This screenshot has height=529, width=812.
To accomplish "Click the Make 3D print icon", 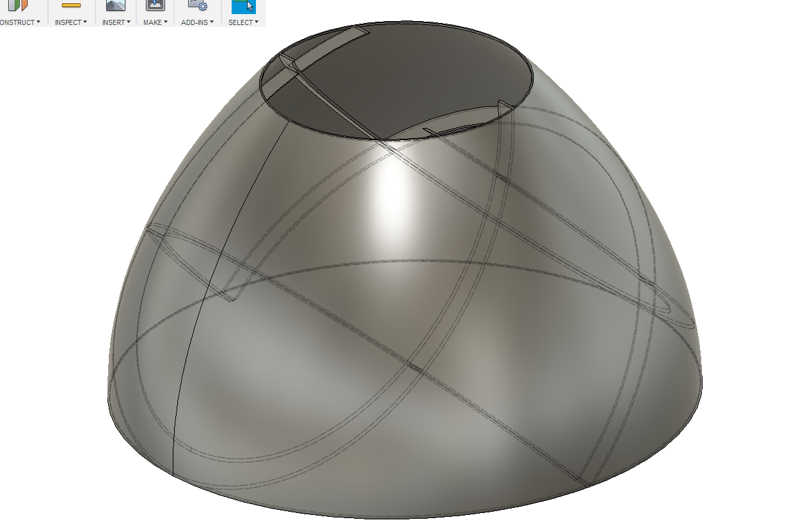I will click(155, 6).
